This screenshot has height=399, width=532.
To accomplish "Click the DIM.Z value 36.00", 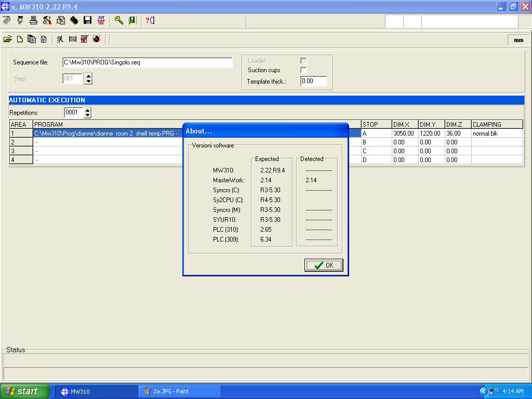I will [x=458, y=134].
